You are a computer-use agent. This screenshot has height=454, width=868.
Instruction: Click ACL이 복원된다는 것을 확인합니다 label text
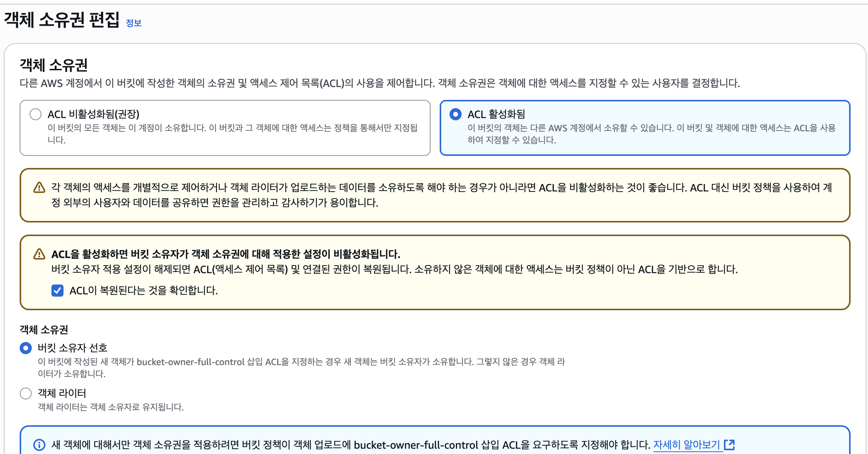coord(144,291)
